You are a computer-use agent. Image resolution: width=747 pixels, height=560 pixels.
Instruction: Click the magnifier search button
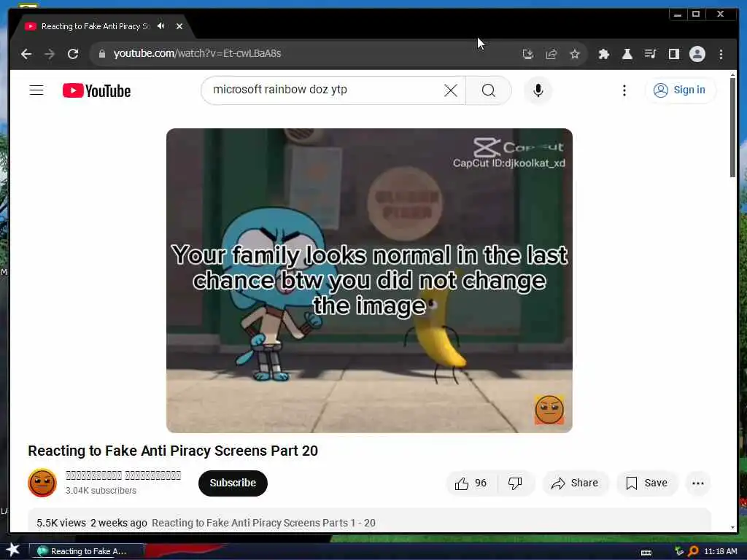tap(488, 90)
